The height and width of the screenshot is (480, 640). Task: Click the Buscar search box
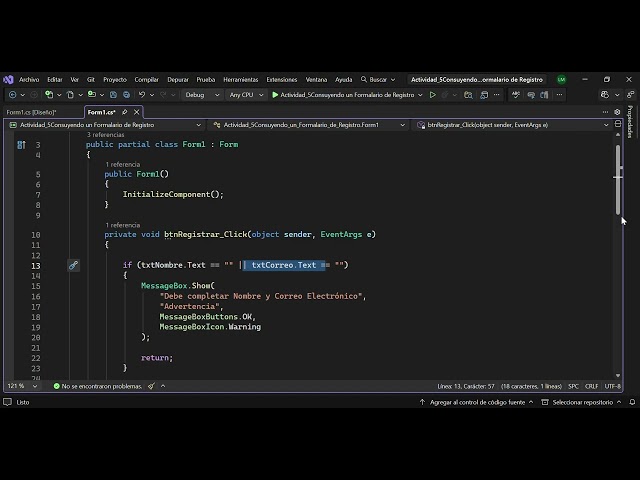pyautogui.click(x=378, y=80)
